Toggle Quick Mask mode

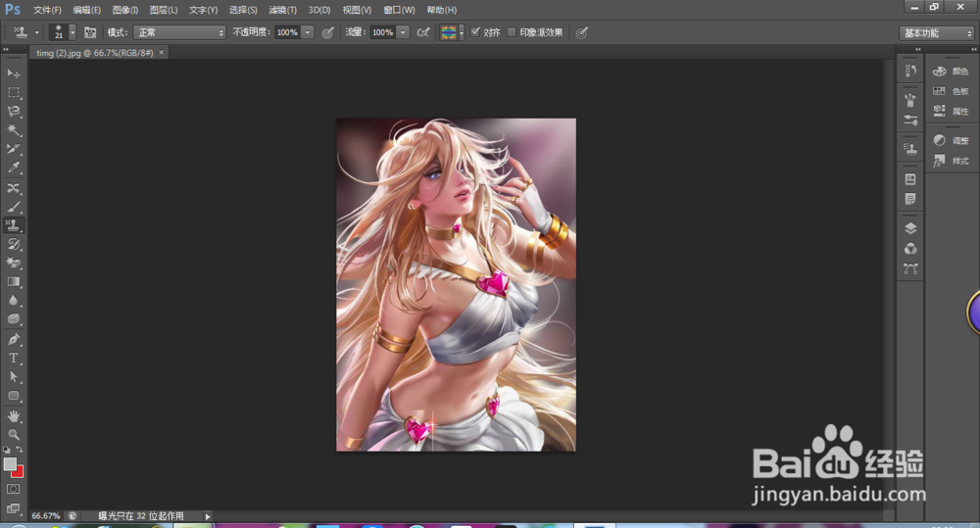[x=13, y=489]
